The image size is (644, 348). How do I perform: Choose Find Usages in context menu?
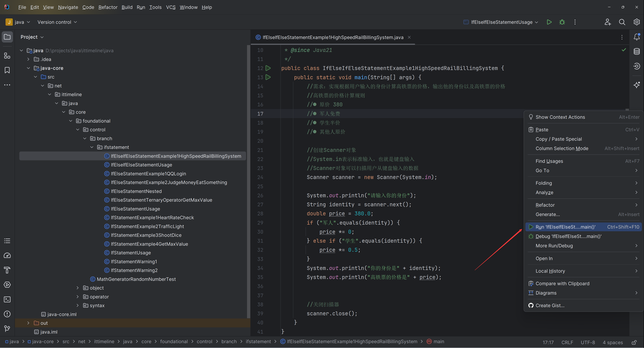pyautogui.click(x=583, y=161)
